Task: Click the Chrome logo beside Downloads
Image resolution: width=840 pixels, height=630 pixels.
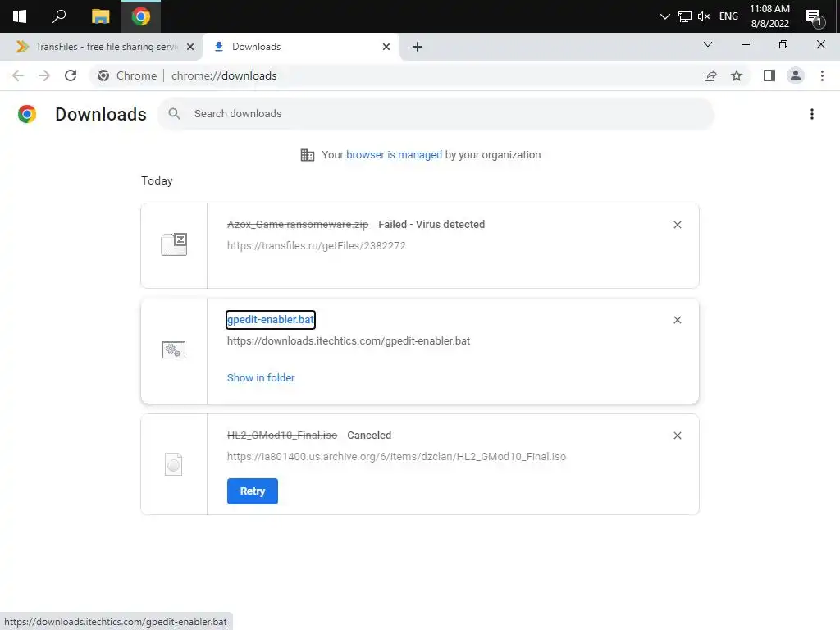Action: coord(27,114)
